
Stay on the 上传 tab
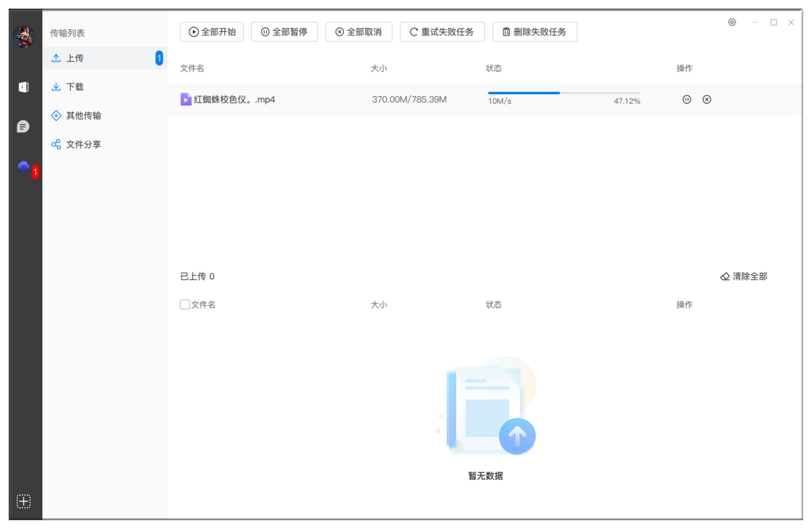[74, 58]
